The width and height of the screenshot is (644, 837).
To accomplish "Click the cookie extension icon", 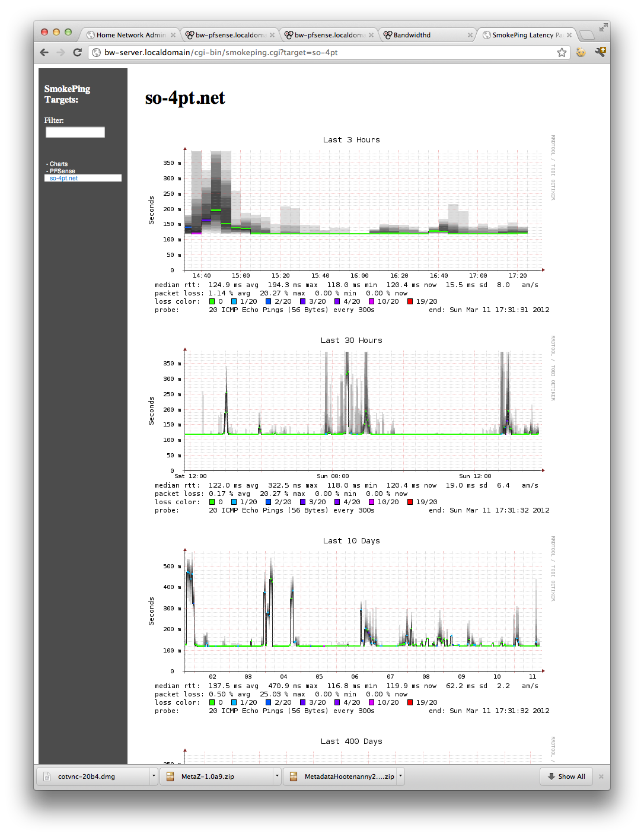I will point(581,52).
